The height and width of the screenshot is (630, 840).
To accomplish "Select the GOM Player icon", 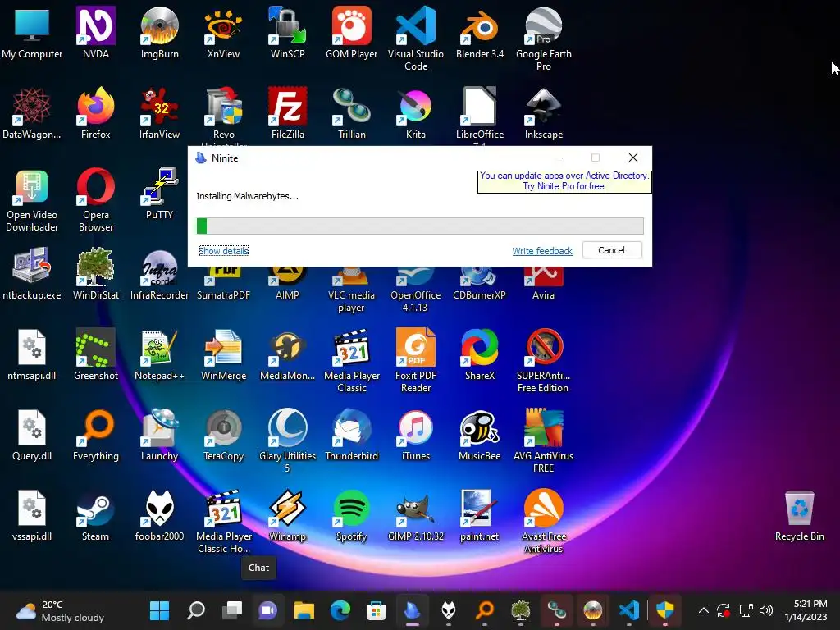I will (351, 33).
